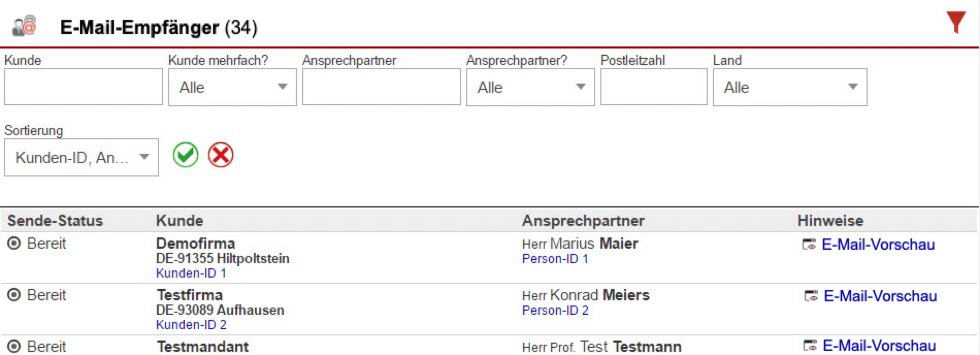Focus the Ansprechpartner text field
This screenshot has width=980, height=355.
381,87
